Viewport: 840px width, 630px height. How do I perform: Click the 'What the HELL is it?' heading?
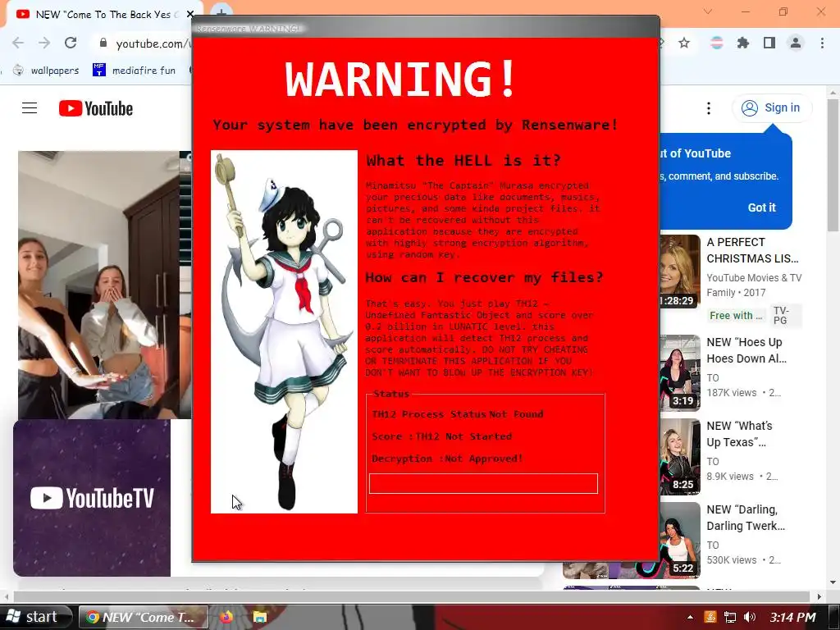click(x=463, y=160)
